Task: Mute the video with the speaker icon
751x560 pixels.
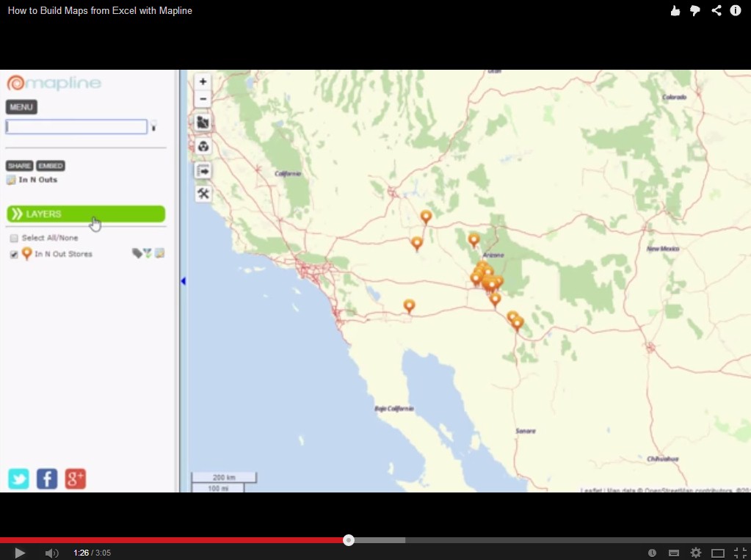Action: click(51, 553)
